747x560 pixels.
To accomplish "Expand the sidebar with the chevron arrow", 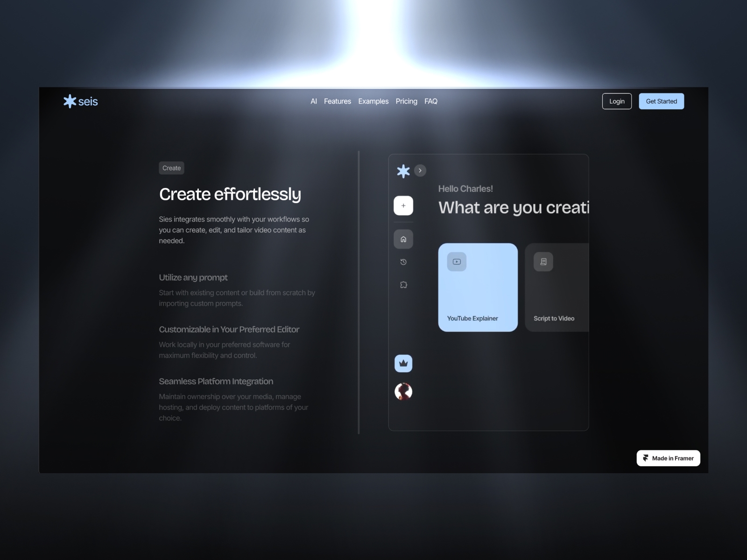I will (420, 170).
